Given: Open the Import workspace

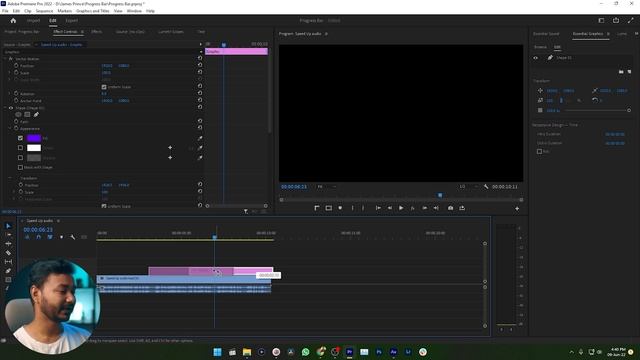Looking at the screenshot, I should [33, 20].
